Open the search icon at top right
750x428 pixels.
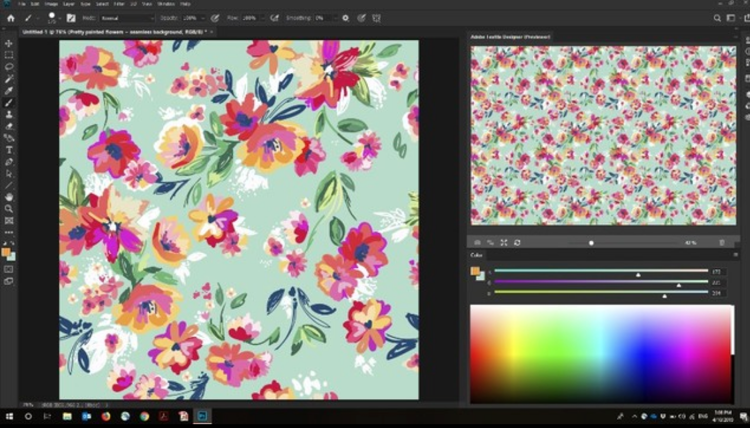(717, 18)
